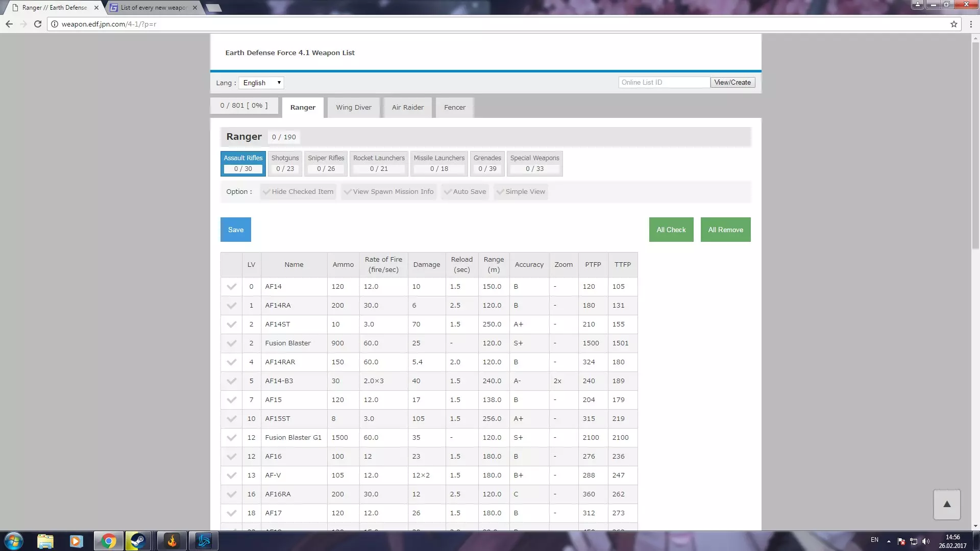The height and width of the screenshot is (551, 980).
Task: Click the volume speaker tray icon
Action: tap(926, 541)
